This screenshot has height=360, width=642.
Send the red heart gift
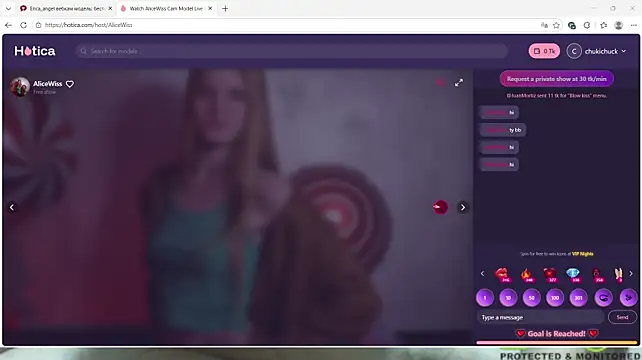click(x=549, y=274)
